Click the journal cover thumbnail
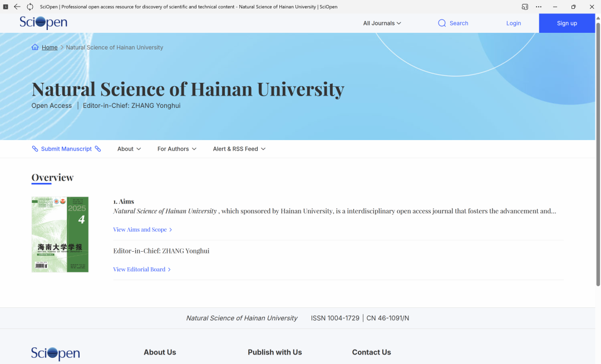Image resolution: width=601 pixels, height=364 pixels. pos(60,235)
